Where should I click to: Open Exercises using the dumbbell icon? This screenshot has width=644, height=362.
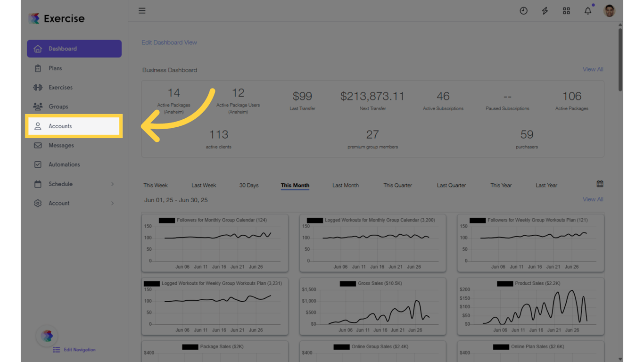click(38, 87)
